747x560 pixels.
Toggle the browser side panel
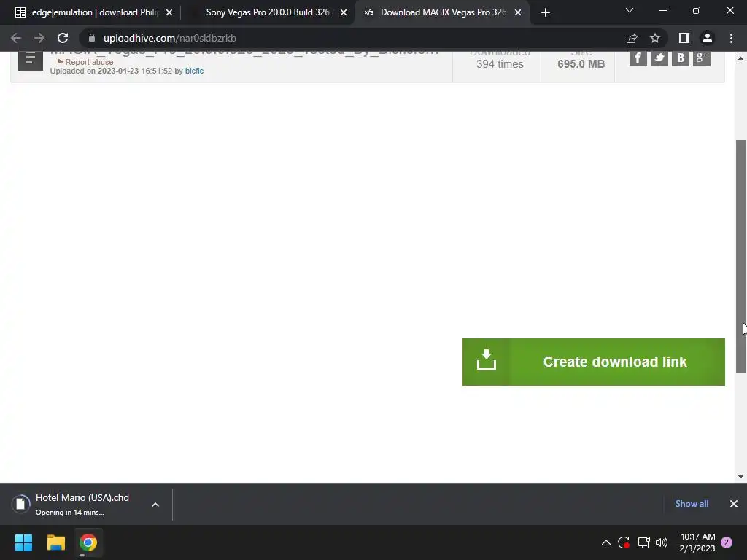[x=684, y=38]
